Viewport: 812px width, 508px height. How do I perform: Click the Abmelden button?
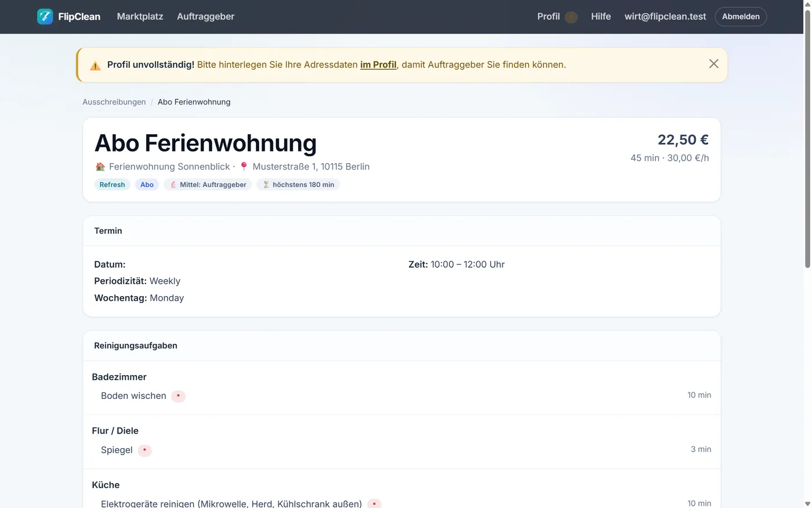click(741, 16)
